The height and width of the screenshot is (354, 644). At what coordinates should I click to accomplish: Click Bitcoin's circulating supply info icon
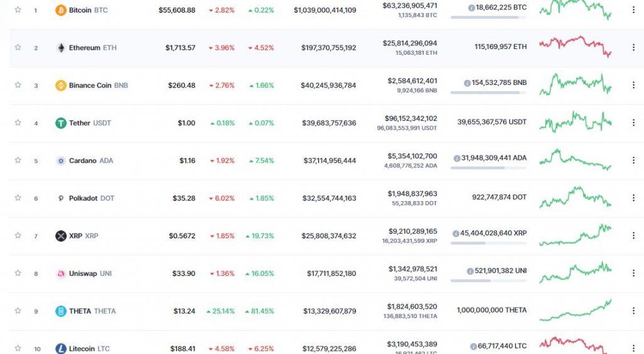472,8
